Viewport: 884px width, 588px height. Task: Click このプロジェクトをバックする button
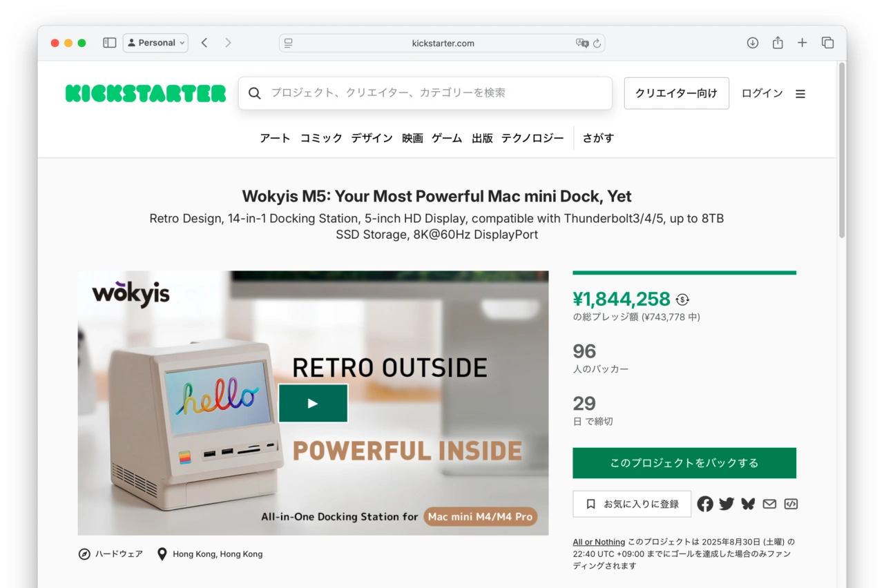(684, 463)
